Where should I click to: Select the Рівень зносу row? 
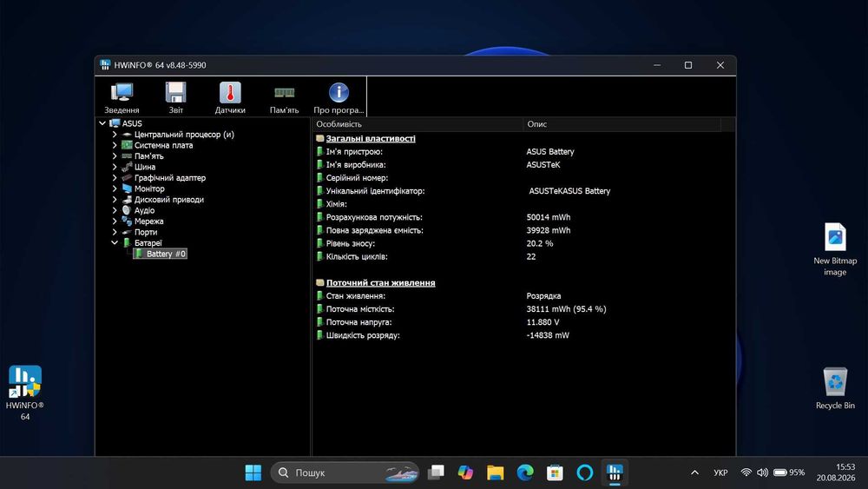523,243
